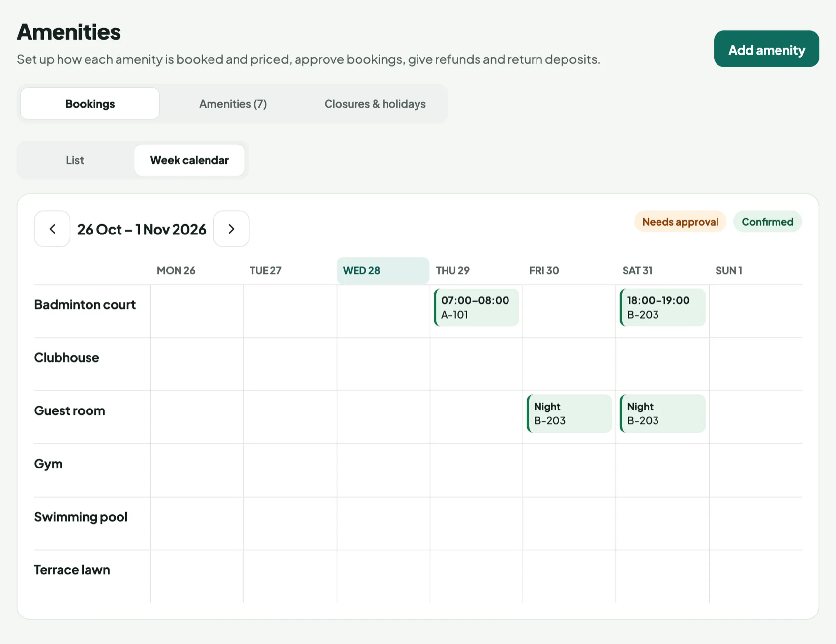Open the 07:00–08:00 A-101 badminton booking
The width and height of the screenshot is (836, 644).
coord(477,308)
